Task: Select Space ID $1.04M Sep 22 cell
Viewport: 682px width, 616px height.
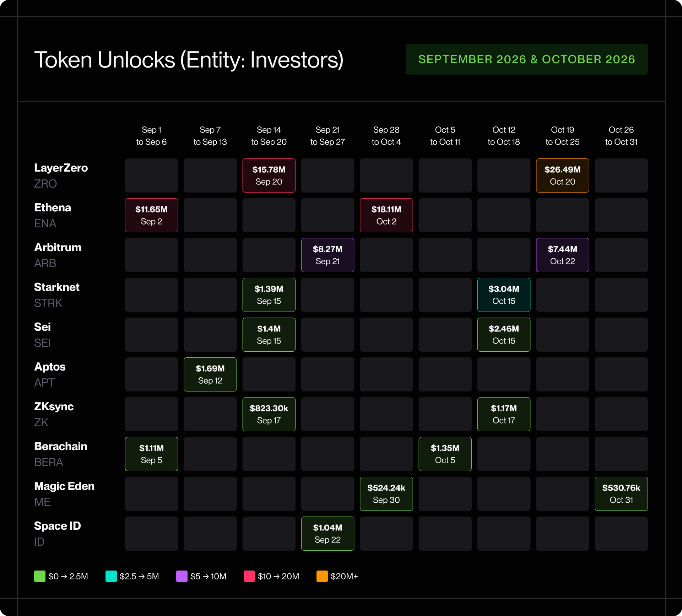Action: point(328,534)
